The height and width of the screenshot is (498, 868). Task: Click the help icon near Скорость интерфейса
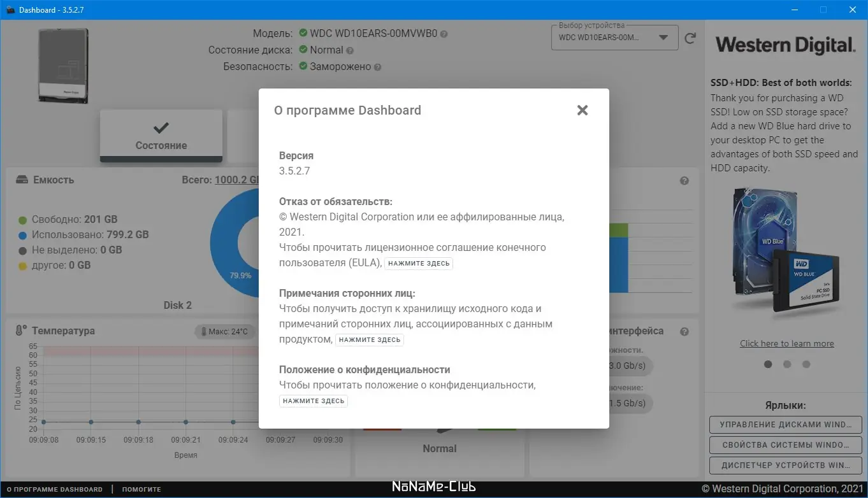coord(684,331)
